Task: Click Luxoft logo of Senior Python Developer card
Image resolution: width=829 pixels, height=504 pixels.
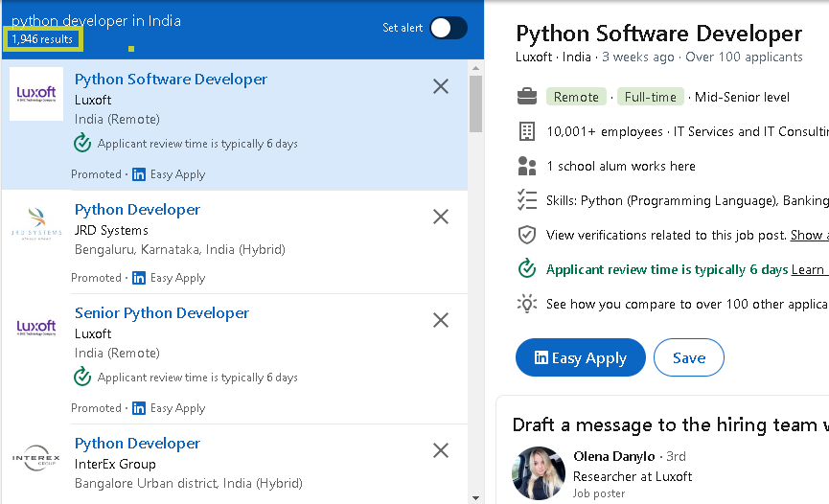Action: click(x=36, y=328)
